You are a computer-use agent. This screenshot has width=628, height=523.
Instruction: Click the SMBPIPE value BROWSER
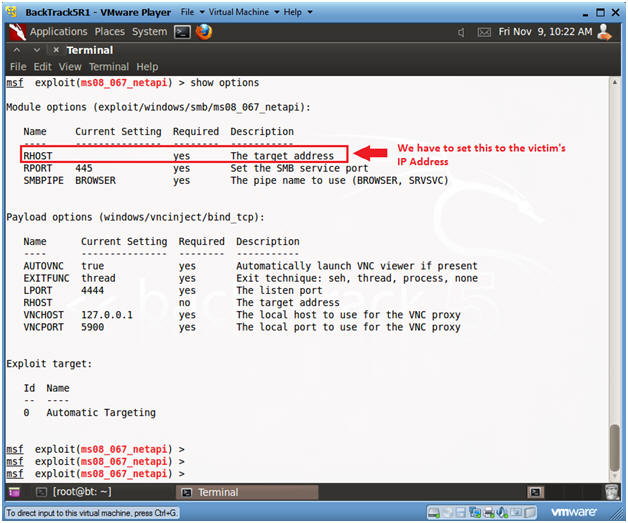click(95, 181)
